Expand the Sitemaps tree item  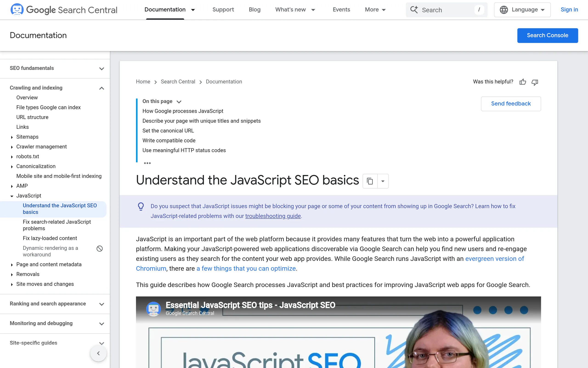point(12,137)
